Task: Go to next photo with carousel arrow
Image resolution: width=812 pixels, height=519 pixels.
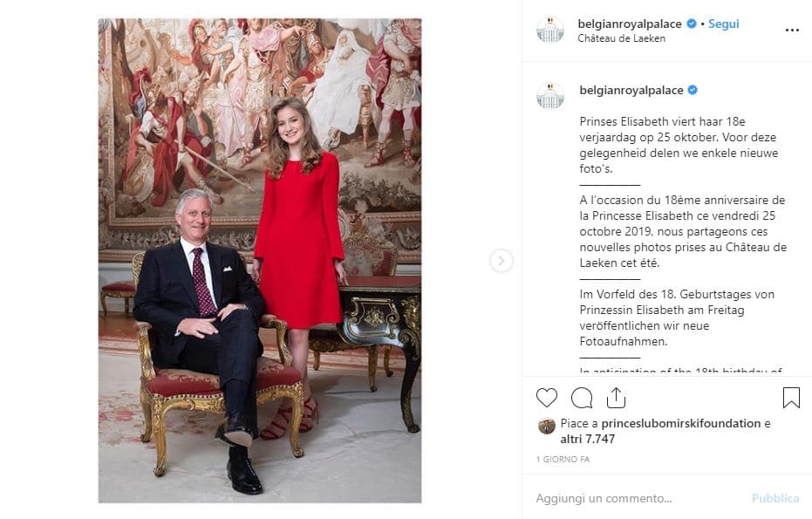Action: coord(501,261)
